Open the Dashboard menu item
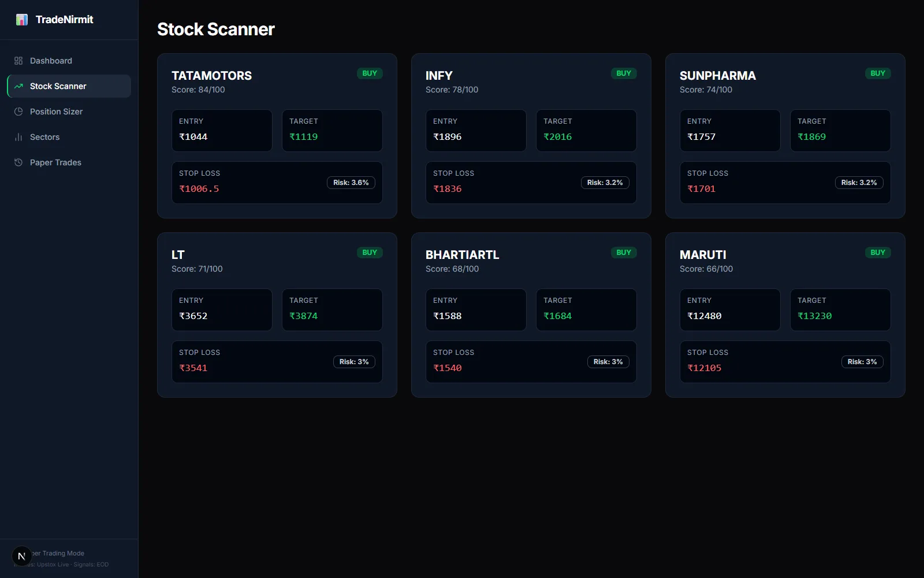This screenshot has width=924, height=578. point(69,61)
